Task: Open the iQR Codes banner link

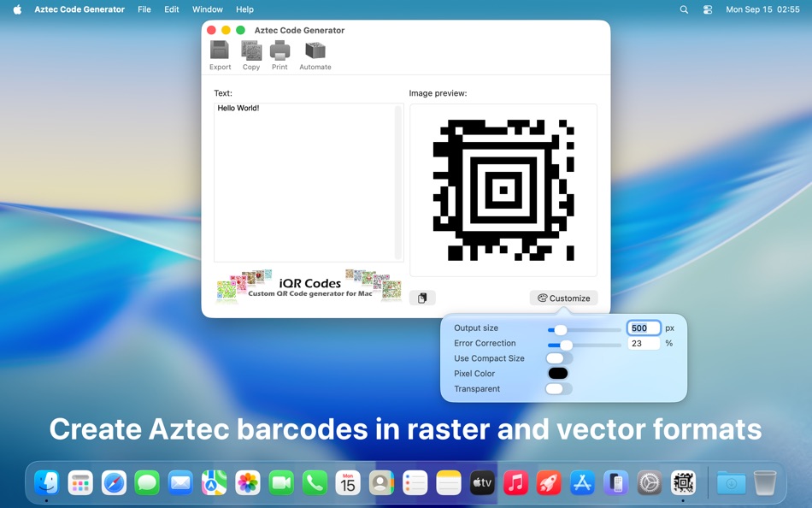Action: (x=309, y=286)
